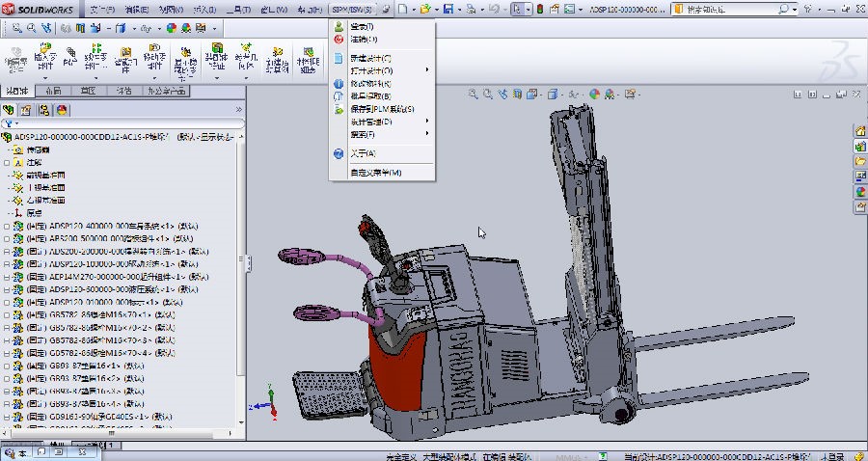
Task: Open the SolidWorks Resources home icon on right
Action: (x=860, y=131)
